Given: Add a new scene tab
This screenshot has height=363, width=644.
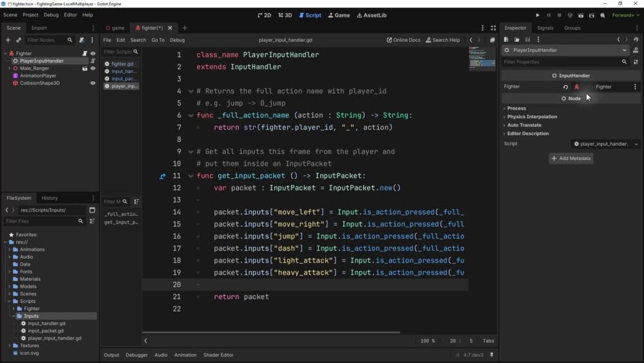Looking at the screenshot, I should (x=184, y=28).
